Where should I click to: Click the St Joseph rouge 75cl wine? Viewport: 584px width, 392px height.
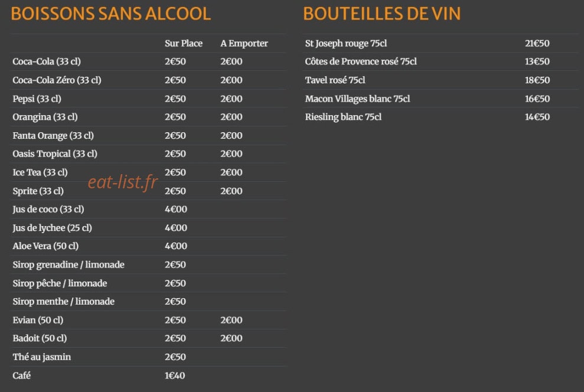tap(346, 44)
